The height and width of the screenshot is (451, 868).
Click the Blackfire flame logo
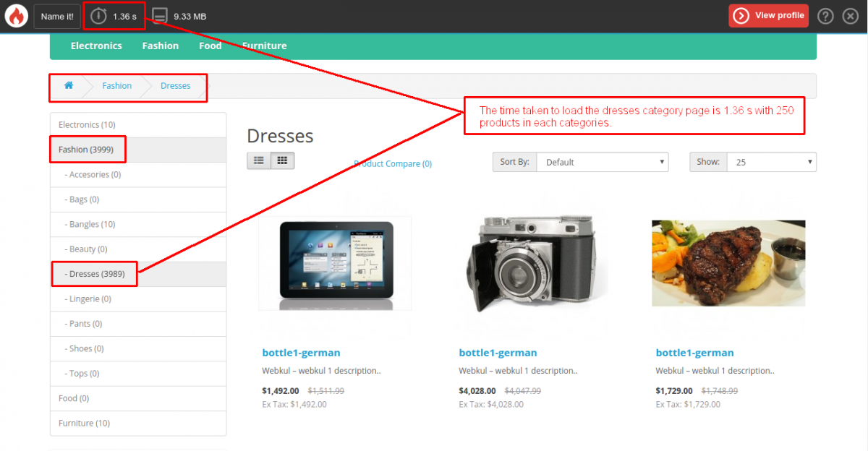[x=15, y=15]
